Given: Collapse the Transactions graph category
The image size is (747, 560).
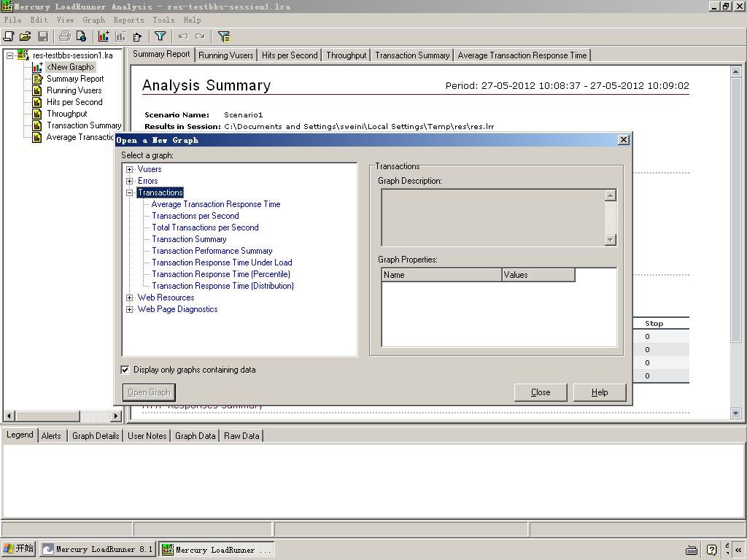Looking at the screenshot, I should tap(130, 192).
